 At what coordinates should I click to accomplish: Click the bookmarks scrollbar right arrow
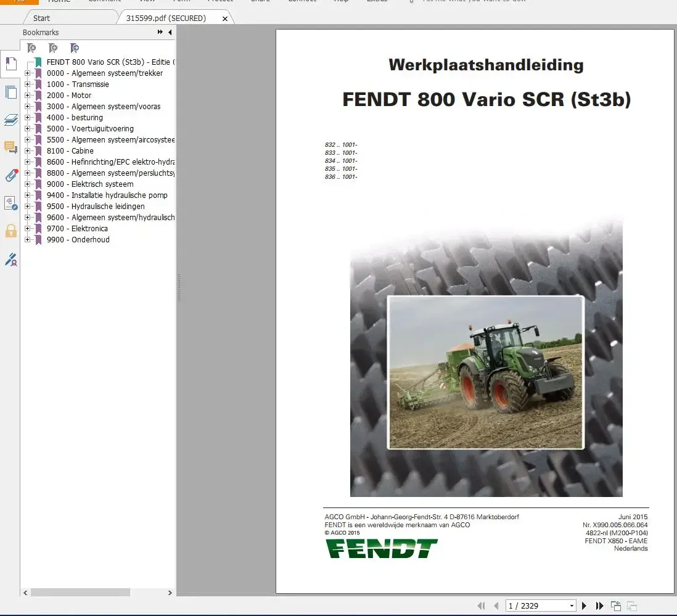(170, 593)
